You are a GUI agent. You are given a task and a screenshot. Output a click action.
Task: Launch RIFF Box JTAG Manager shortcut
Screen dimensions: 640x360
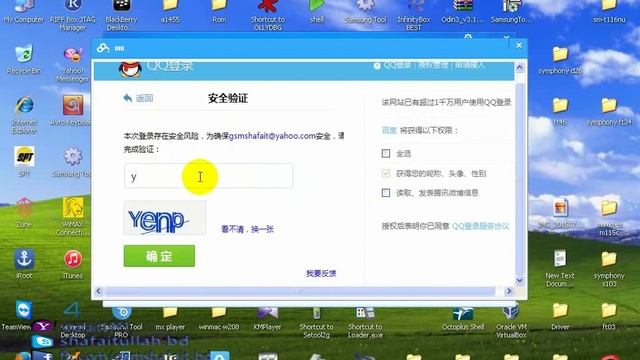73,16
